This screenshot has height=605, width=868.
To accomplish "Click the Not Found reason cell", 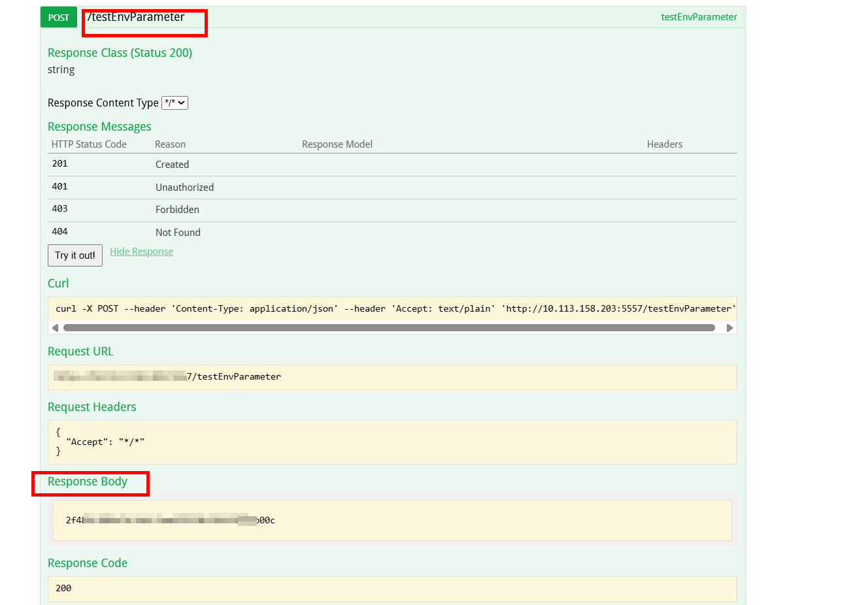I will click(x=178, y=233).
